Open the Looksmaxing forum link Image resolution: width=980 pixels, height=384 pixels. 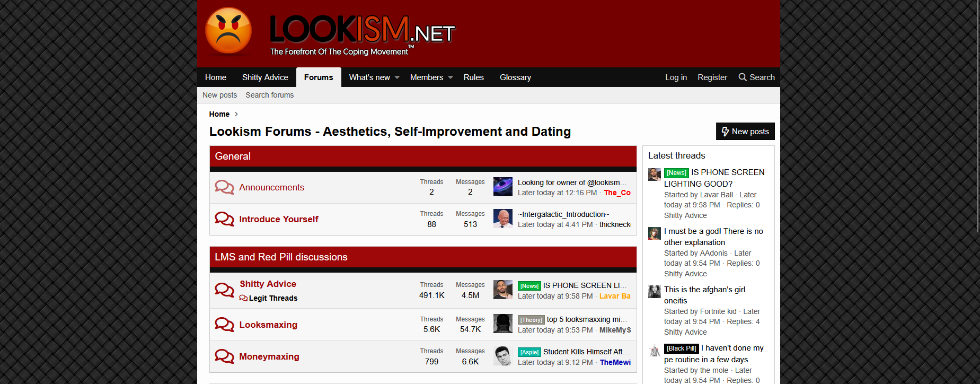tap(268, 325)
